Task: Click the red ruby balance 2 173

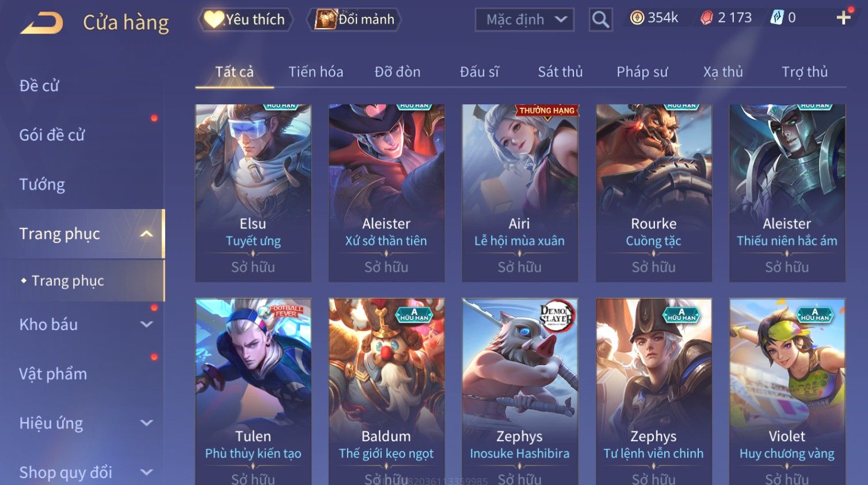Action: [x=726, y=18]
